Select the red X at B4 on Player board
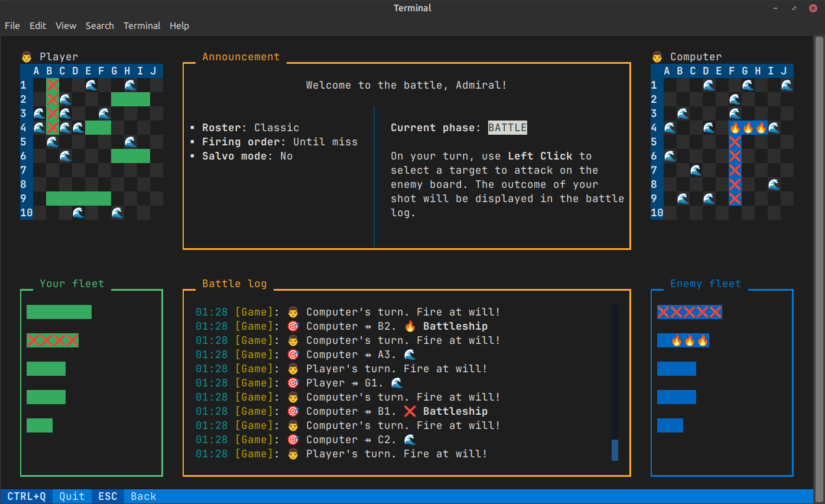Image resolution: width=825 pixels, height=504 pixels. coord(52,128)
